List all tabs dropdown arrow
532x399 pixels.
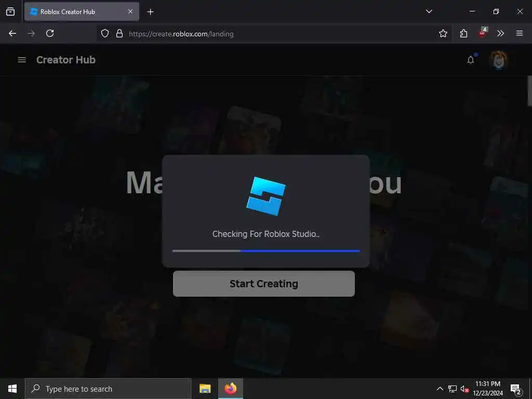(429, 11)
